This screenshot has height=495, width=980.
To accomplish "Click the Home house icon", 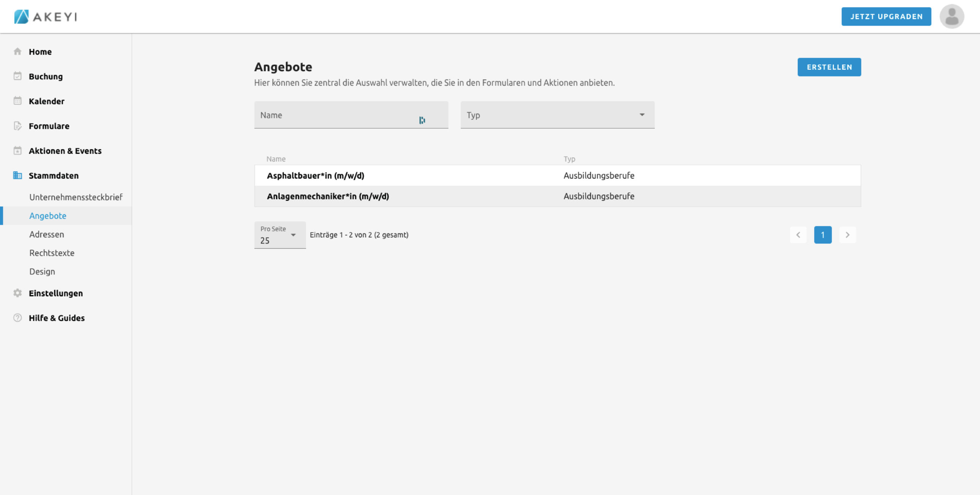I will click(18, 51).
